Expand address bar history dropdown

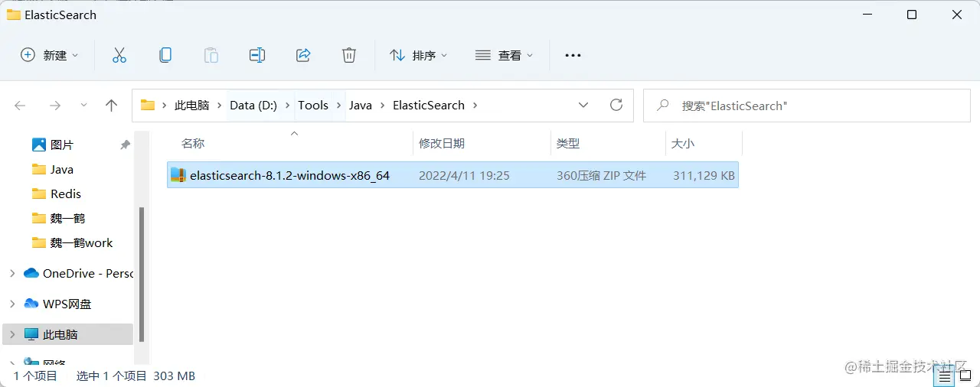click(583, 106)
